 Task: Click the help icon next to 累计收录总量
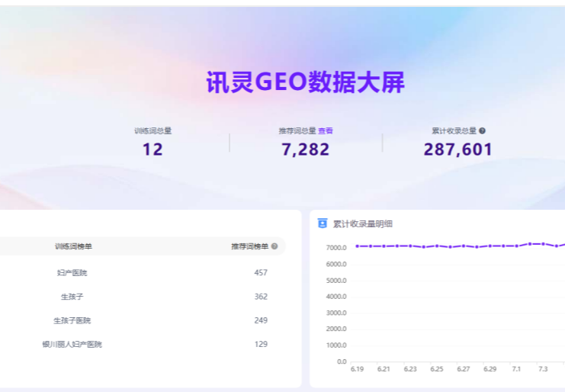point(482,130)
